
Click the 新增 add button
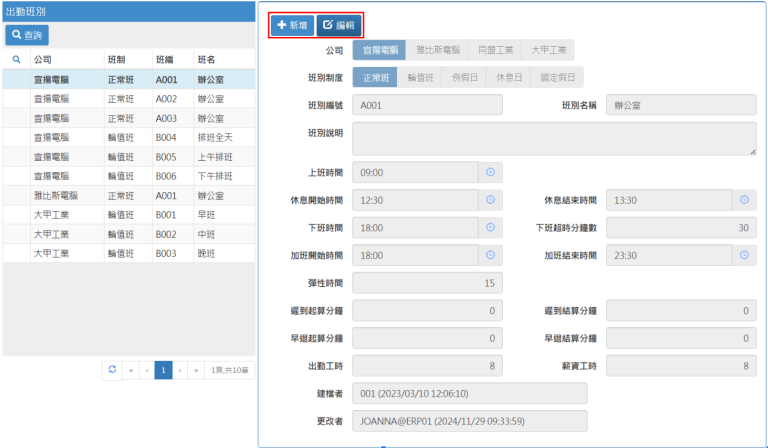(292, 25)
